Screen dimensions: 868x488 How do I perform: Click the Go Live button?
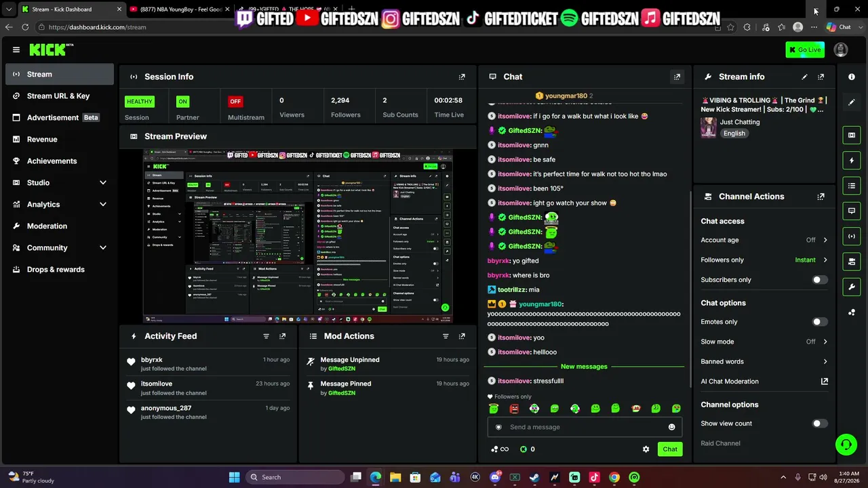805,49
